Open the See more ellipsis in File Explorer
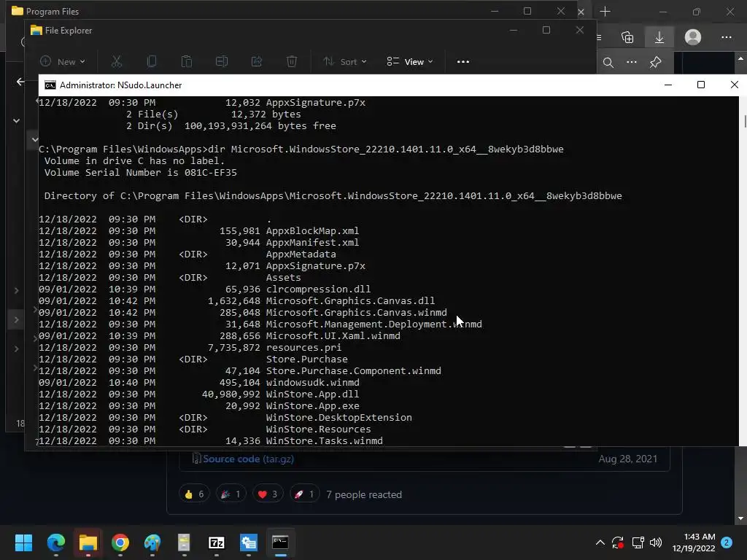The image size is (747, 560). 462,61
